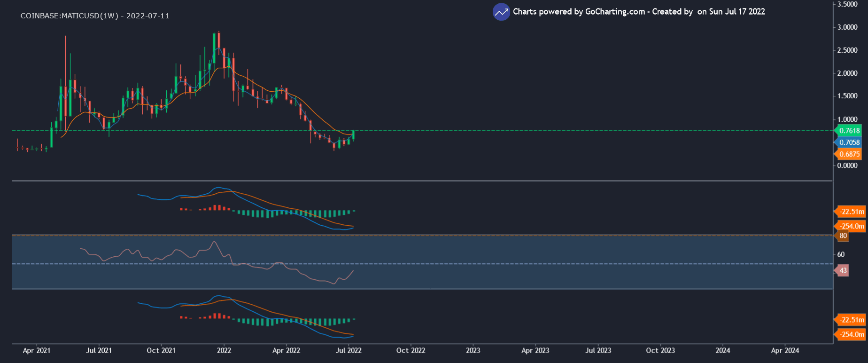Click the RSI value tag showing 43
This screenshot has width=868, height=363.
point(843,270)
